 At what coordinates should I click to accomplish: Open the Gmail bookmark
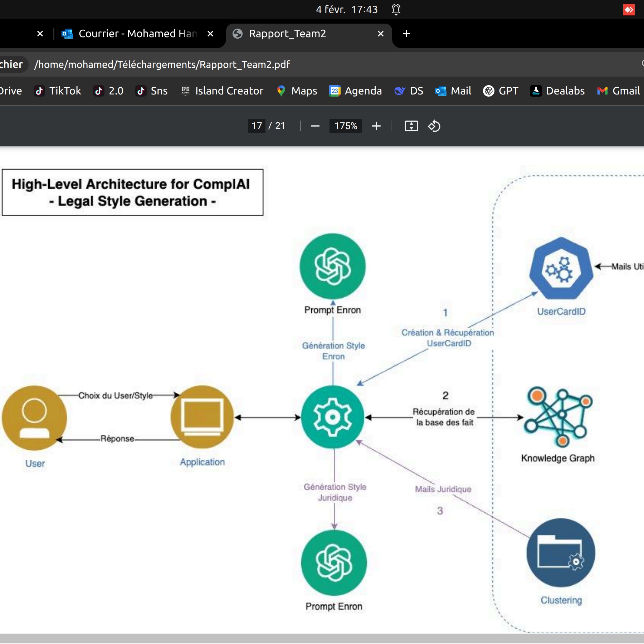619,91
